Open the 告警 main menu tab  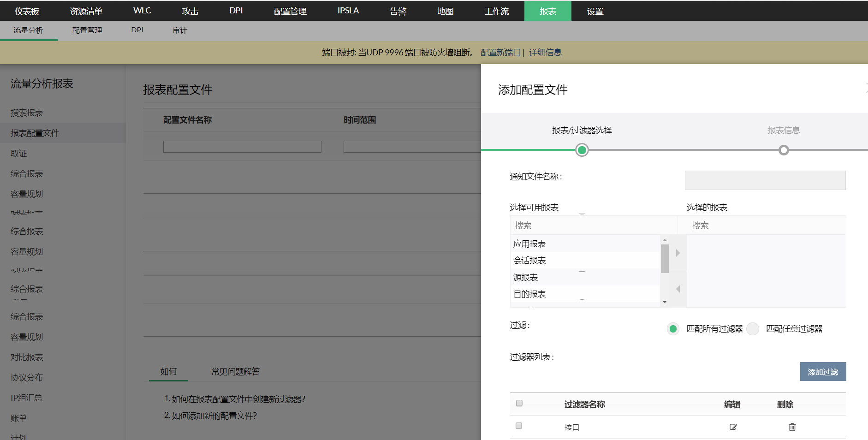click(x=398, y=11)
